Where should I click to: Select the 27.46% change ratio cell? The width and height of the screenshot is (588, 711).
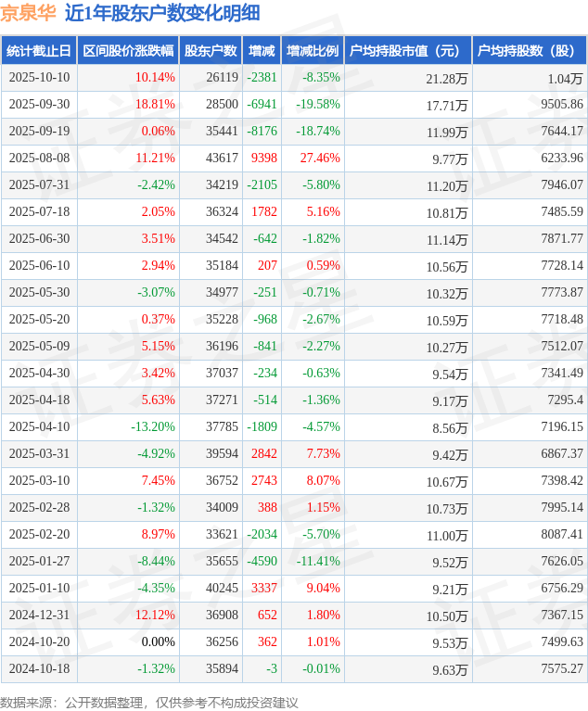click(x=319, y=159)
